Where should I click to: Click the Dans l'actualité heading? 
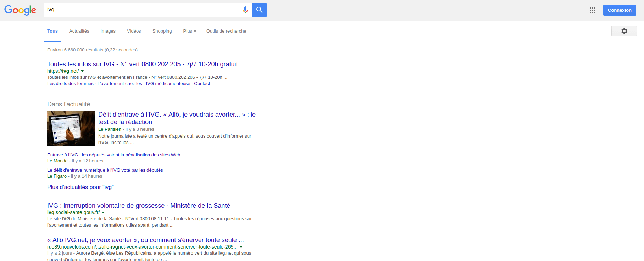coord(69,104)
